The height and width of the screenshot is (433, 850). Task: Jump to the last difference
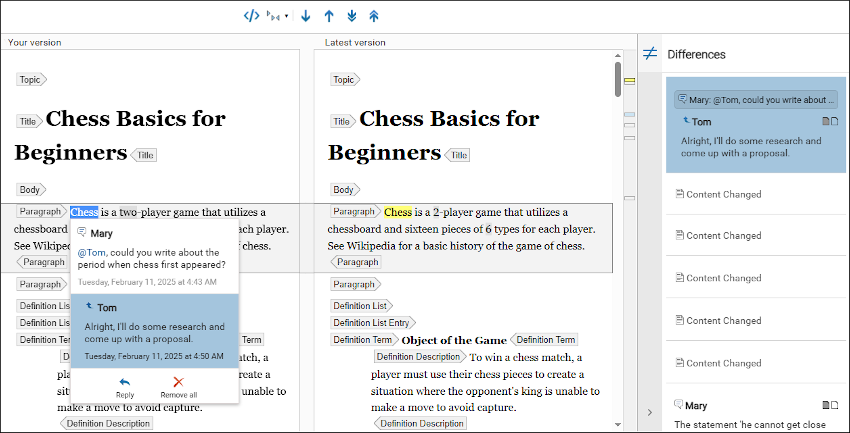351,16
